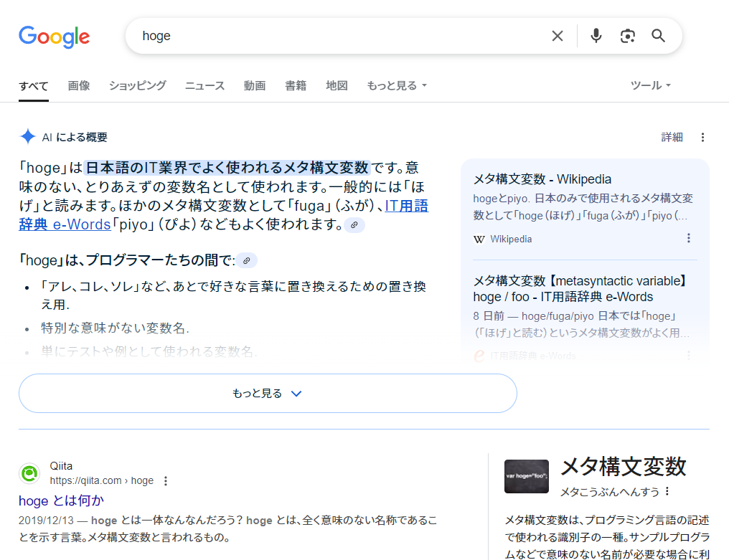
Task: Expand the もっと見る tab dropdown
Action: click(397, 85)
